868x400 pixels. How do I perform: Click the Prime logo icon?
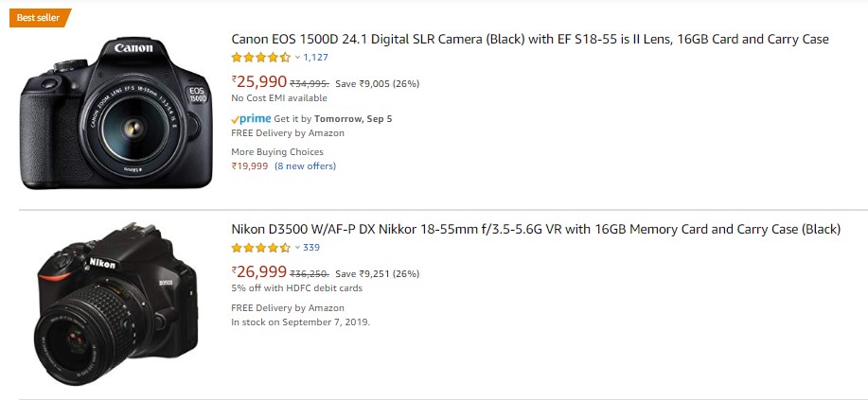point(252,118)
